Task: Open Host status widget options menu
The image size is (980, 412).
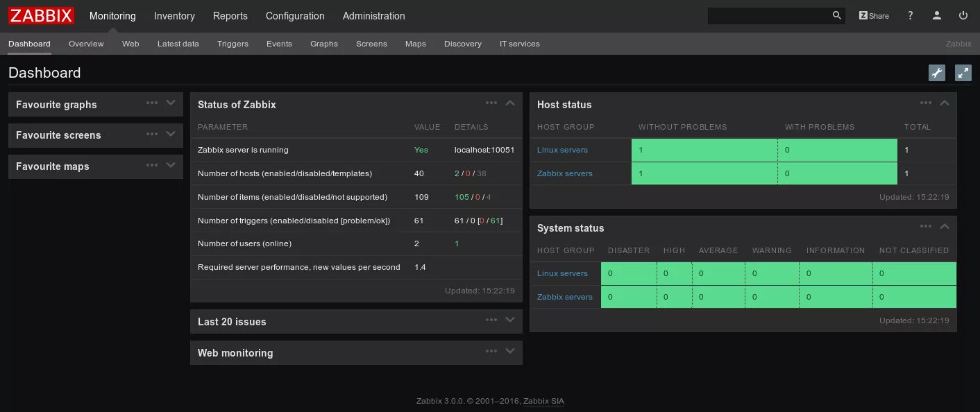Action: (x=926, y=103)
